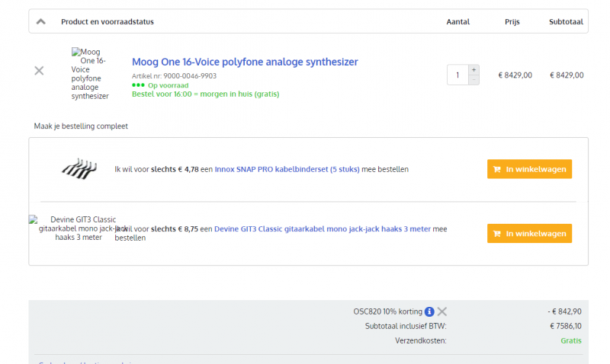Collapse the product list with the chevron arrow

tap(41, 22)
